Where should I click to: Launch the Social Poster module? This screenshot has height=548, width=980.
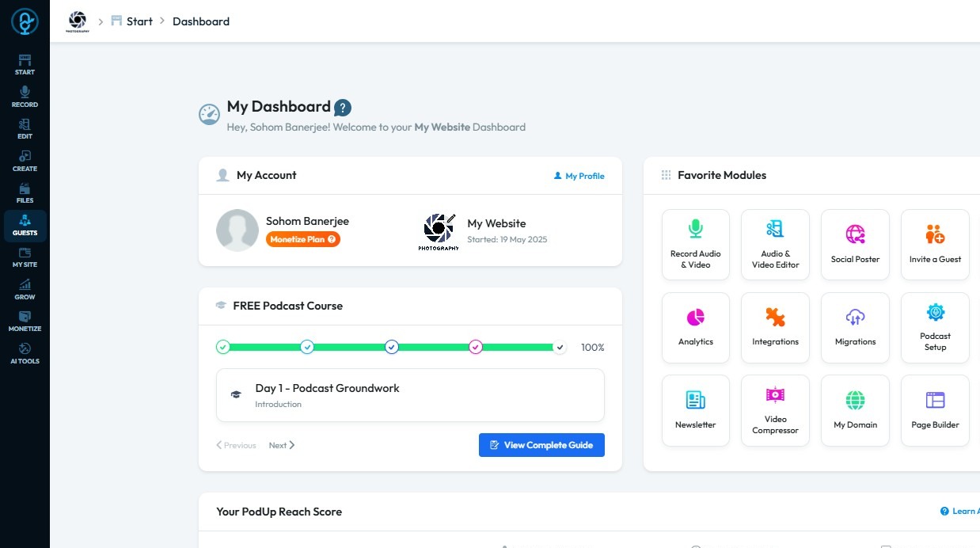(855, 244)
